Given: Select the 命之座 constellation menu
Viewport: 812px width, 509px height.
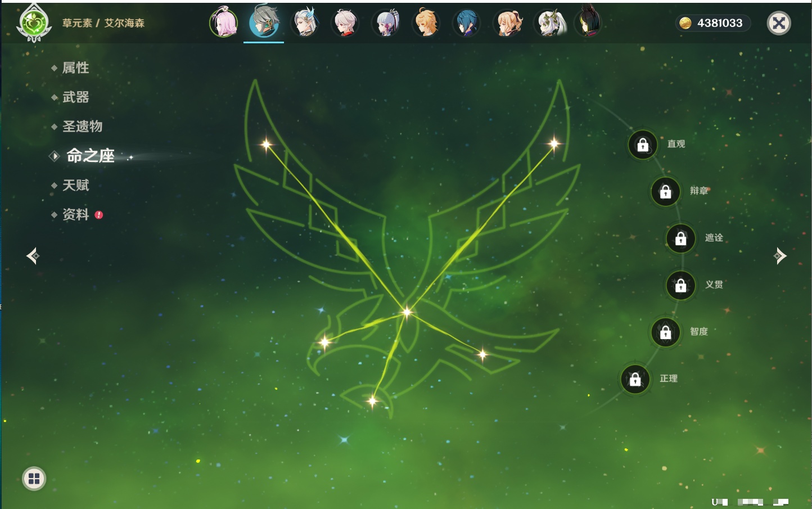Looking at the screenshot, I should click(90, 156).
